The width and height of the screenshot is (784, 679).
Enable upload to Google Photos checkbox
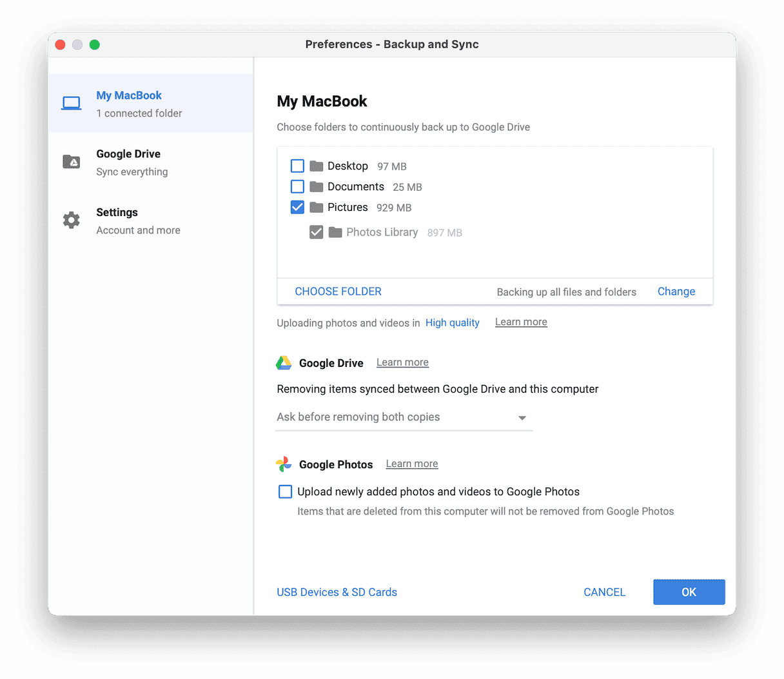click(x=285, y=492)
